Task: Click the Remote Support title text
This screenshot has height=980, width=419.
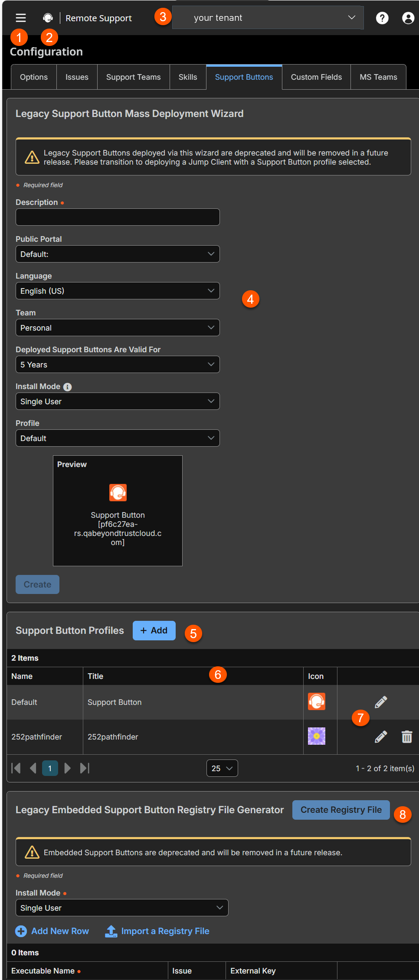Action: click(x=98, y=18)
